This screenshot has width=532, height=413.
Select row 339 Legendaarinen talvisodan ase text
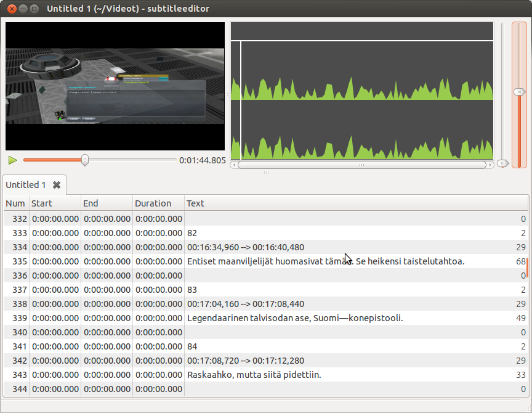pos(294,318)
